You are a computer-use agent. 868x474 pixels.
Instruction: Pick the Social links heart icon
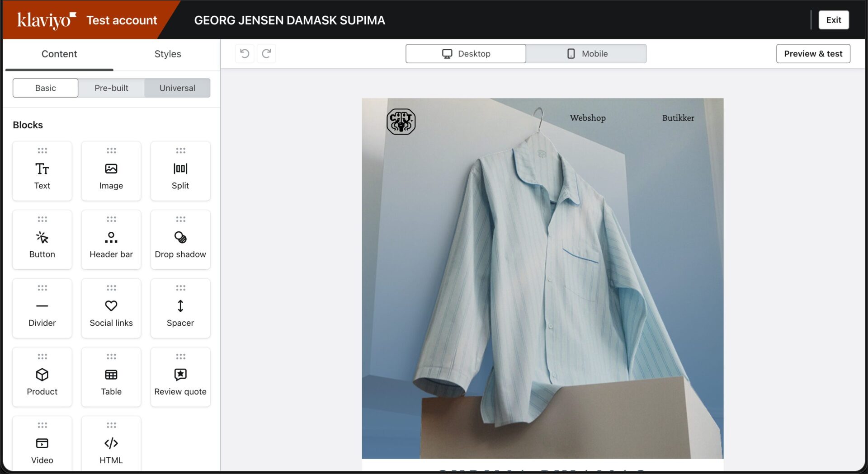[x=111, y=306]
